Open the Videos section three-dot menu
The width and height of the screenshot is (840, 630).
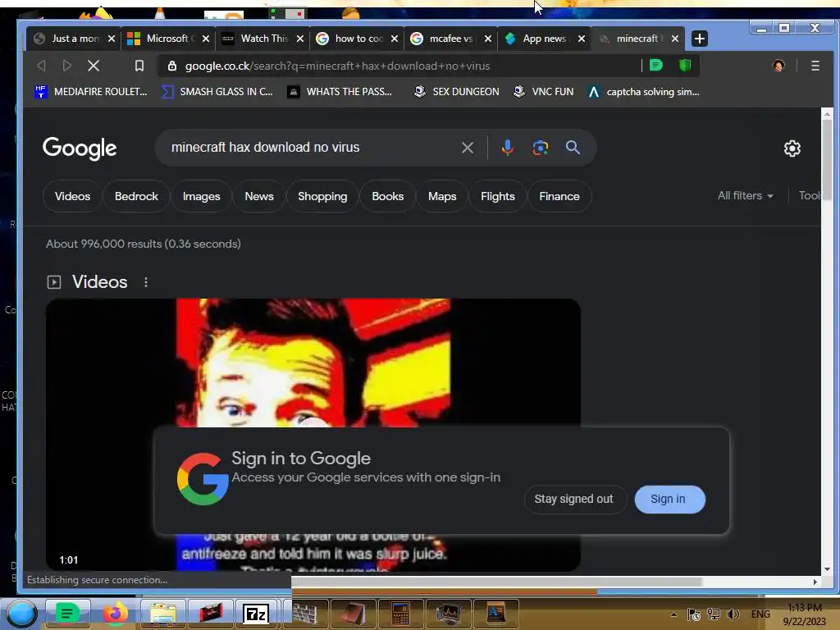coord(146,282)
